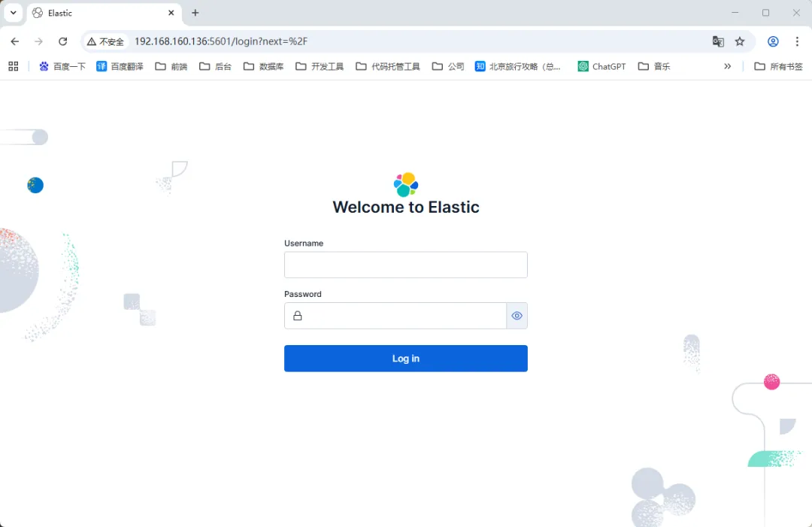Click the Password label
The image size is (812, 527).
coord(303,294)
